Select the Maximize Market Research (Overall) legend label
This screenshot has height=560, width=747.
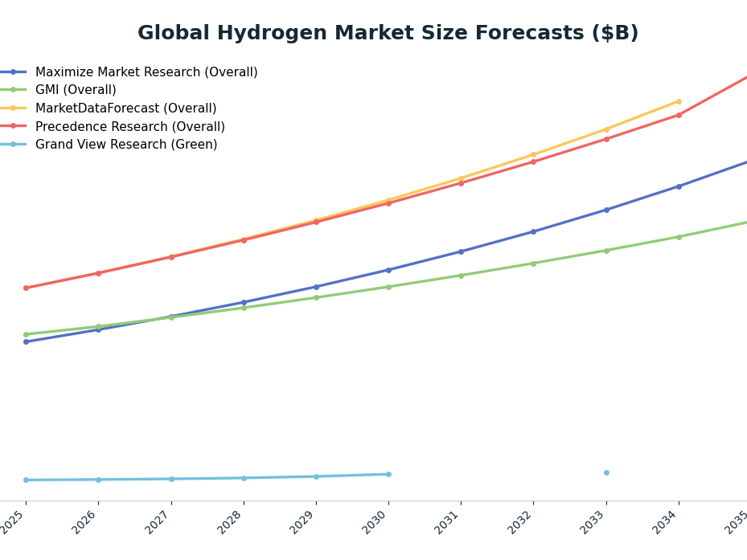click(146, 72)
